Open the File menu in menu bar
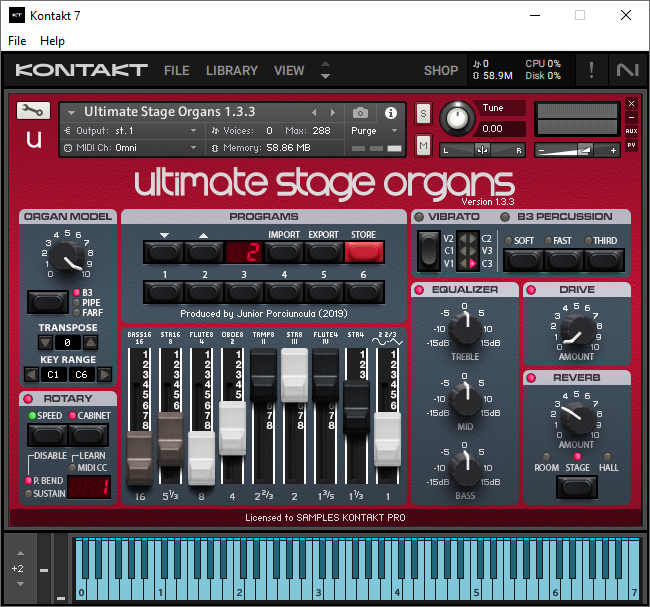 pos(17,41)
